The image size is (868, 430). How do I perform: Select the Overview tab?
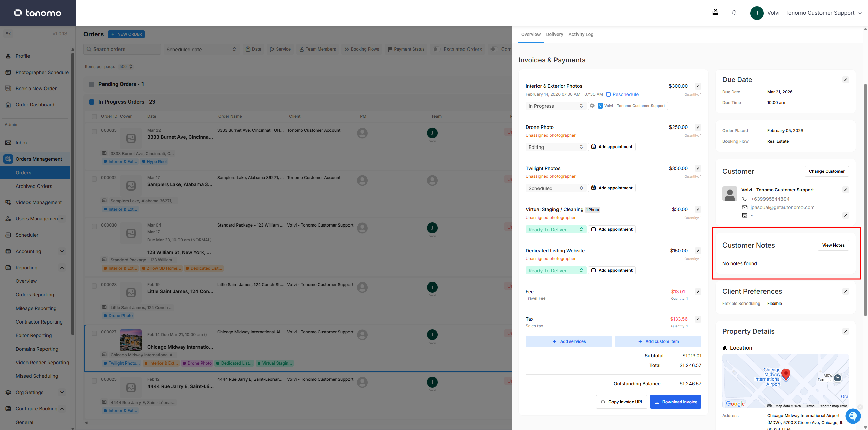pos(531,34)
